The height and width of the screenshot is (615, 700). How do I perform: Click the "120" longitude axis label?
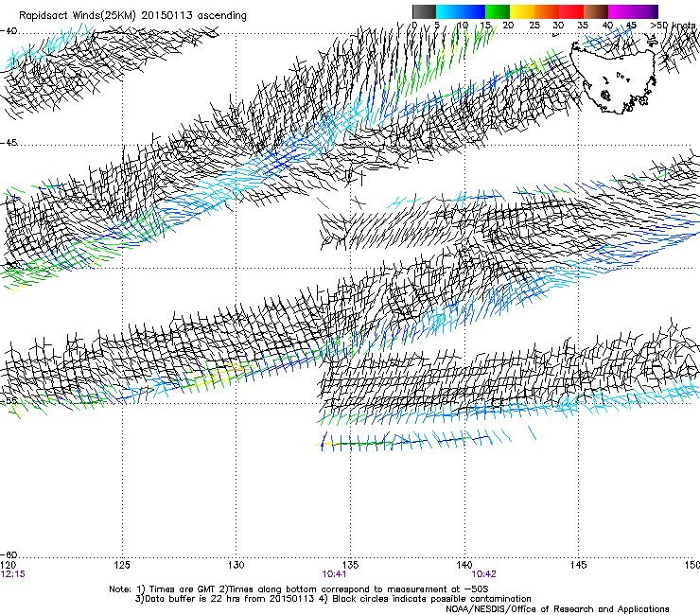(8, 566)
